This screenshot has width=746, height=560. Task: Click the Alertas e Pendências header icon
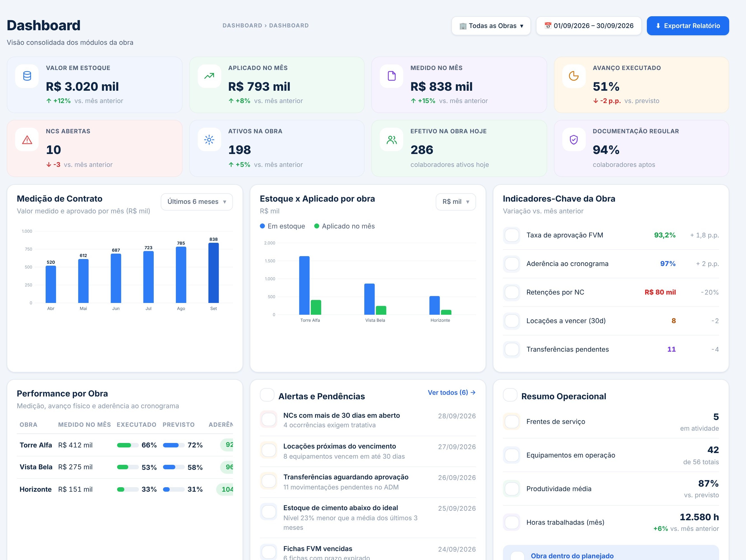point(267,395)
